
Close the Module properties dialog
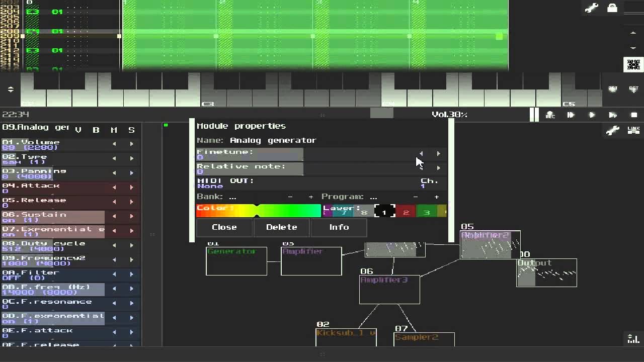pos(224,227)
